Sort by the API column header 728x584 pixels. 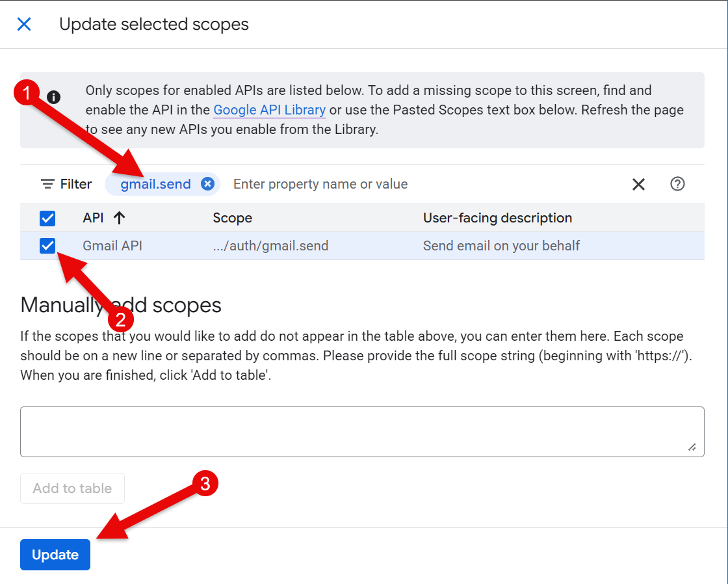point(93,218)
